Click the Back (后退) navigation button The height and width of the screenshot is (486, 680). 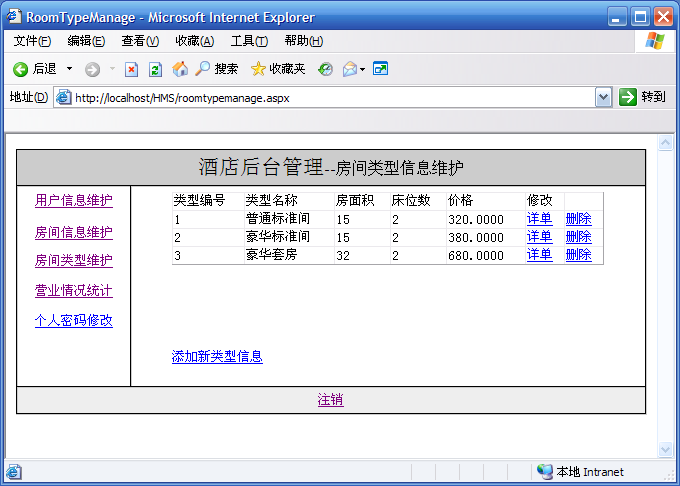(x=35, y=69)
